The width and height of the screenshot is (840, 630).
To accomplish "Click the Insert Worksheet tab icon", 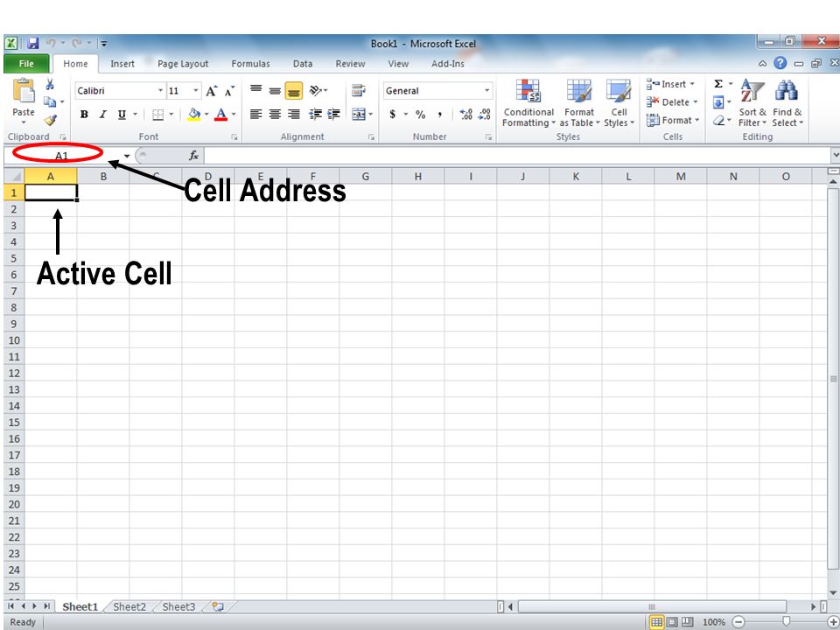I will coord(217,606).
